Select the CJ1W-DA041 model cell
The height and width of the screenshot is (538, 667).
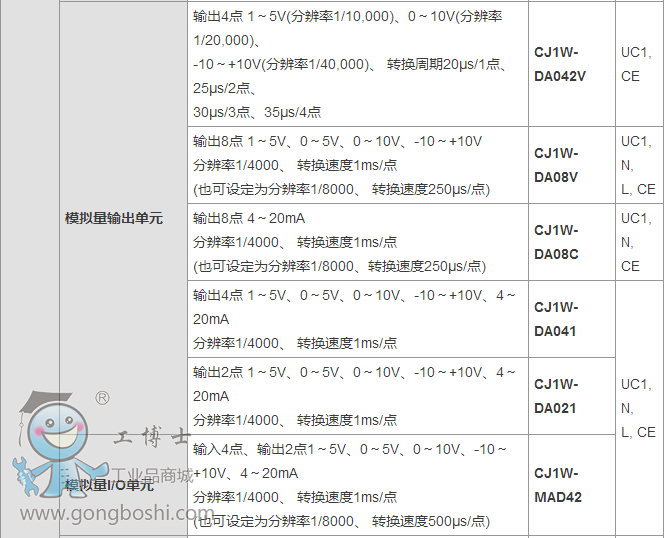[x=556, y=319]
